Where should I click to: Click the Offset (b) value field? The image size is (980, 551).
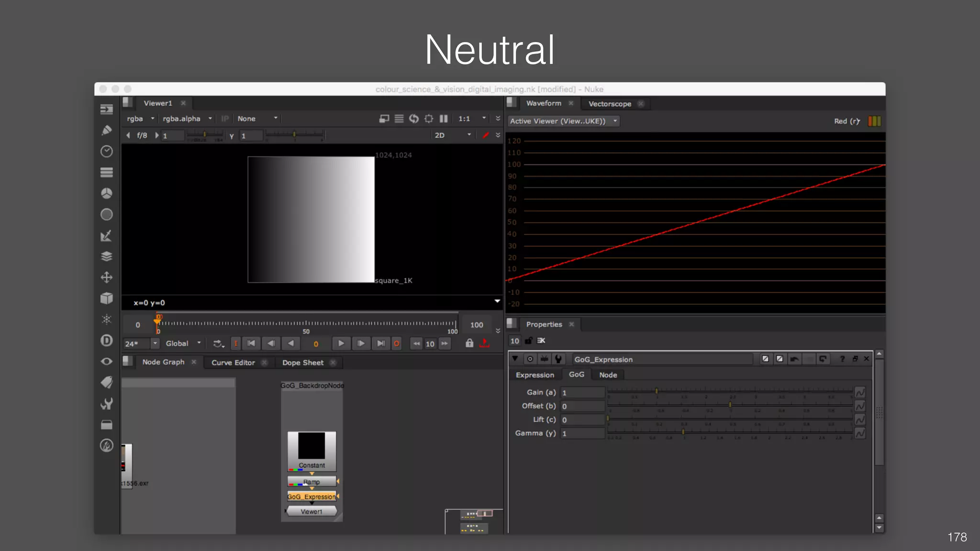click(582, 406)
